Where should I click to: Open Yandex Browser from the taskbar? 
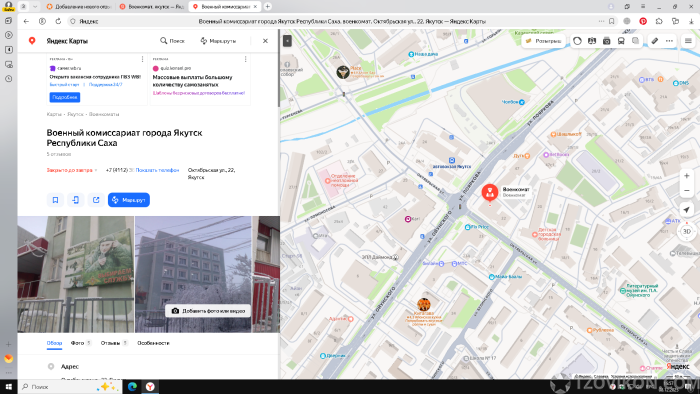click(x=150, y=387)
